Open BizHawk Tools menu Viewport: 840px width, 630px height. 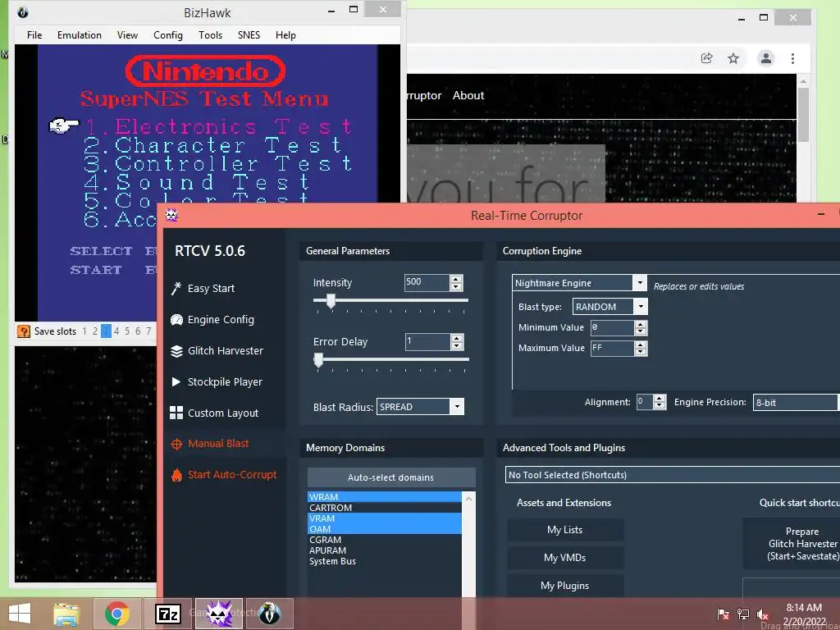pyautogui.click(x=210, y=35)
